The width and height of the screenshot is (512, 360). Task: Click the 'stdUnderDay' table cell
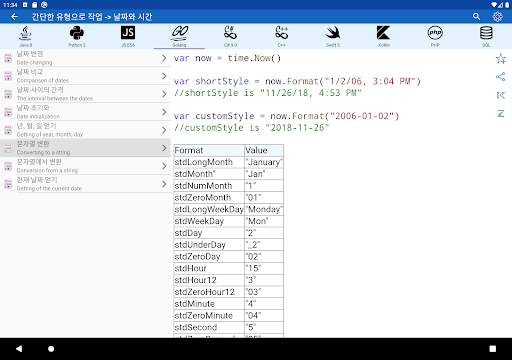pyautogui.click(x=209, y=245)
